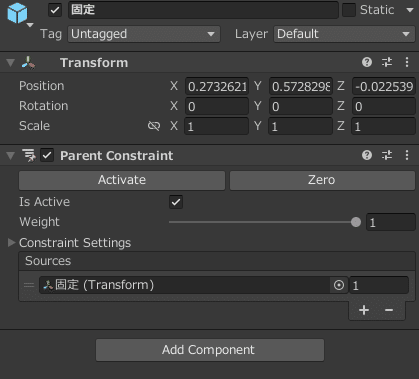Click the Add Component button

point(210,350)
